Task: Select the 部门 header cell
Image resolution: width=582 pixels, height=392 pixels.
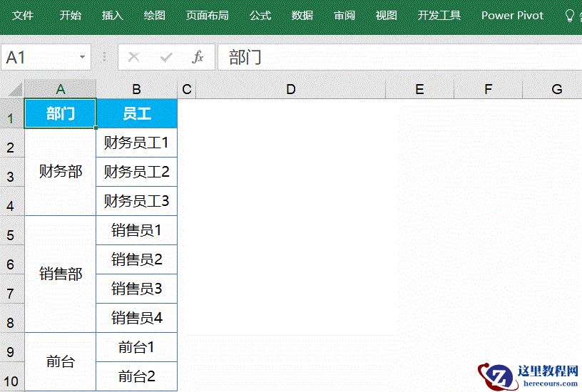Action: [60, 113]
